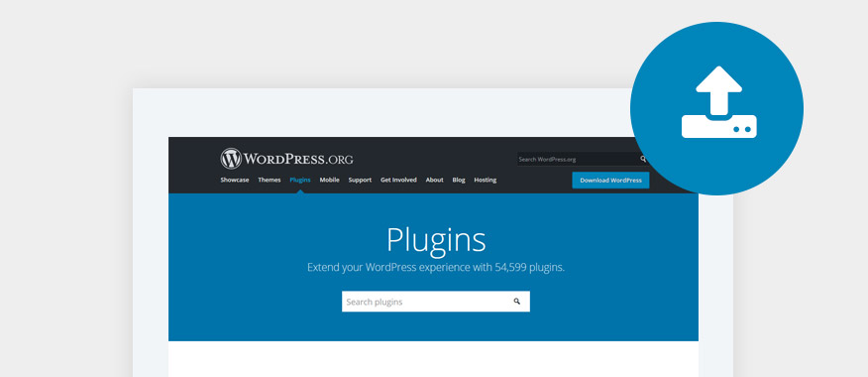Click the WordPress.org logo
868x377 pixels.
[x=286, y=159]
